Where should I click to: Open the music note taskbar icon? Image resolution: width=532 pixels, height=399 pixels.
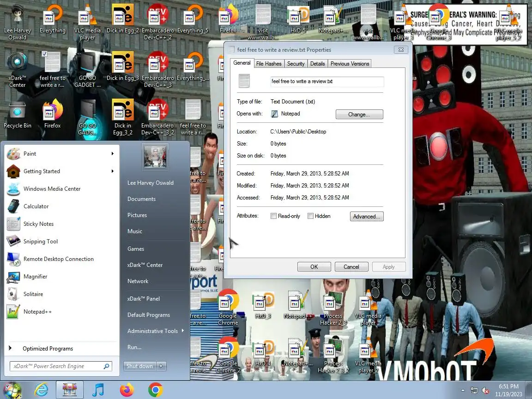98,390
